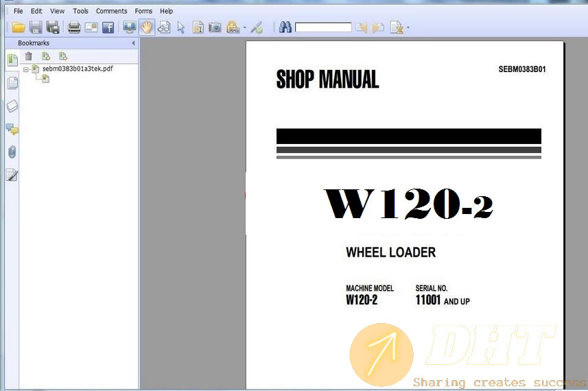This screenshot has height=391, width=588.
Task: Click the search options document icon
Action: [397, 27]
